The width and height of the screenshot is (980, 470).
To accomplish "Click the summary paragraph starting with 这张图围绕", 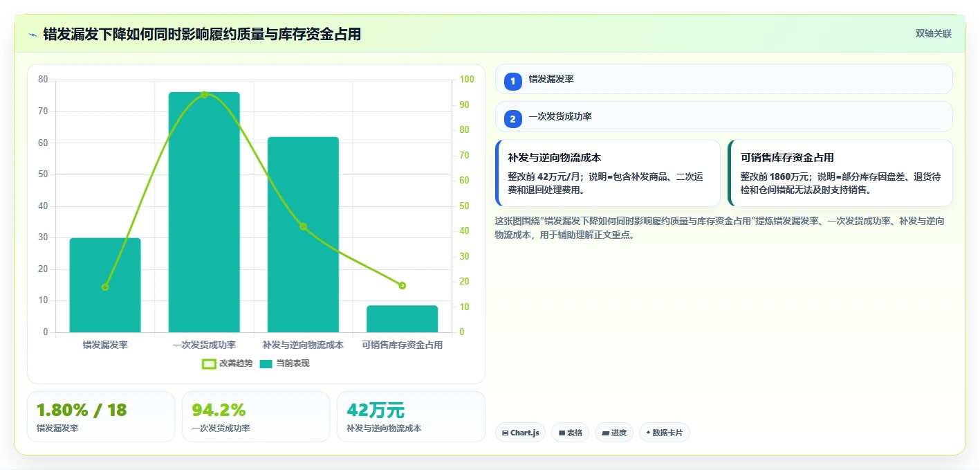I will point(720,228).
